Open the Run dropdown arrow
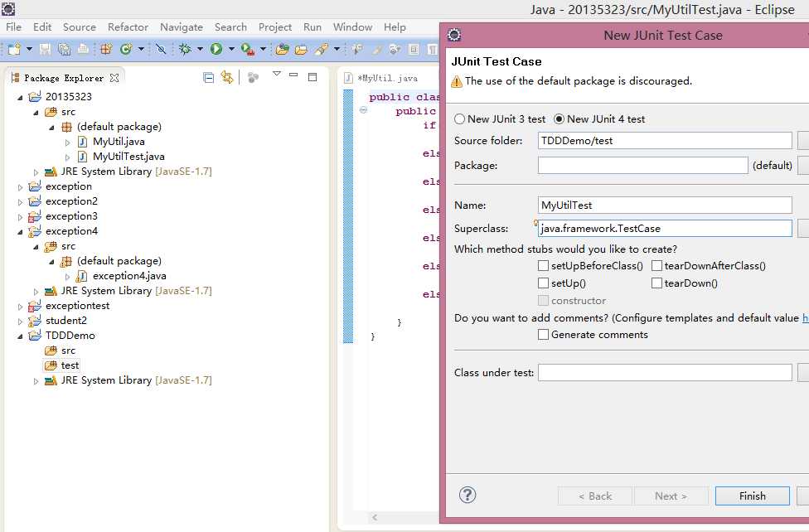Screen dimensions: 809x532 click(x=231, y=49)
